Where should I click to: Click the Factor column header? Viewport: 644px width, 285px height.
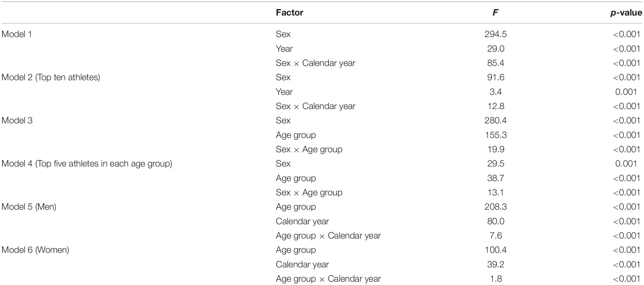(x=289, y=12)
